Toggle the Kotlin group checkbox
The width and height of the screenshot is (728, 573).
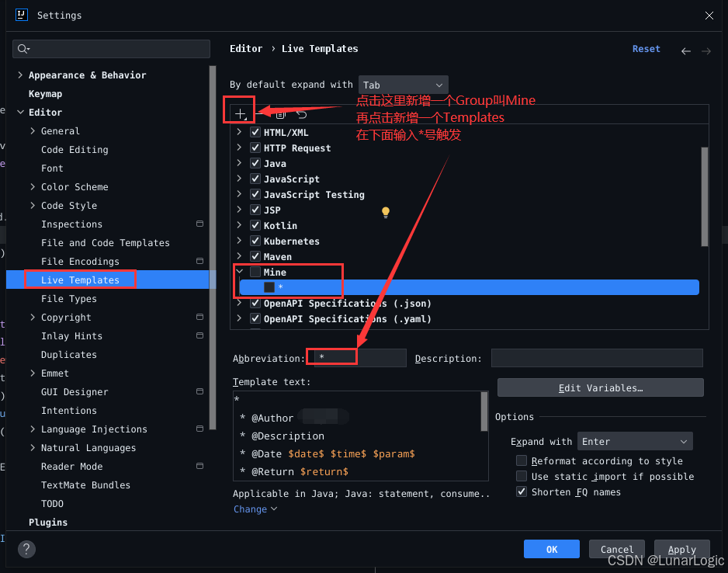[255, 225]
